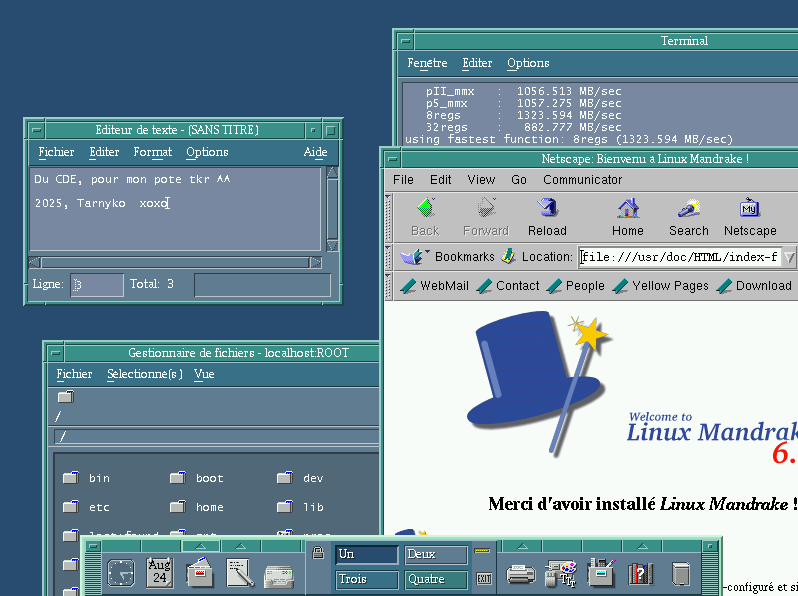Switch to workspace Quatre
Viewport: 798px width, 596px height.
click(436, 579)
